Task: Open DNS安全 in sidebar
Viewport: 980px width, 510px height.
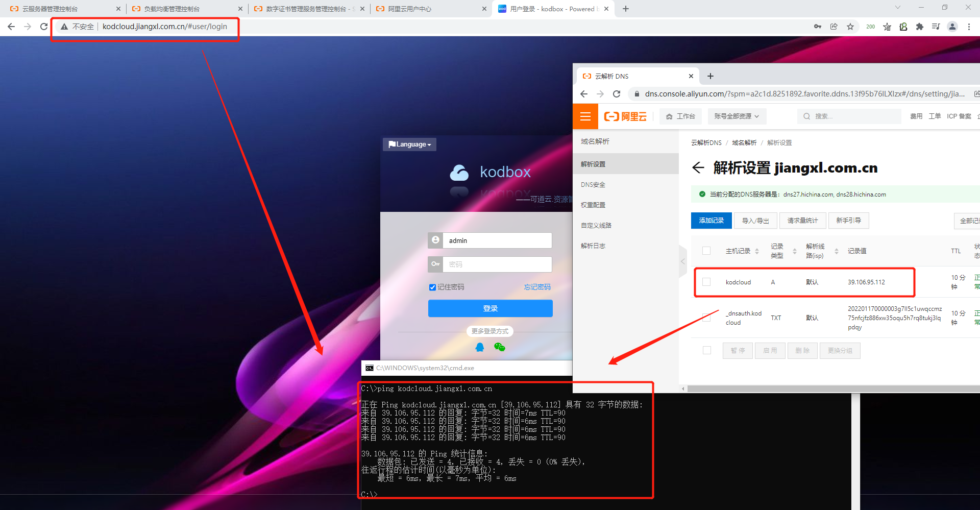Action: pos(593,184)
